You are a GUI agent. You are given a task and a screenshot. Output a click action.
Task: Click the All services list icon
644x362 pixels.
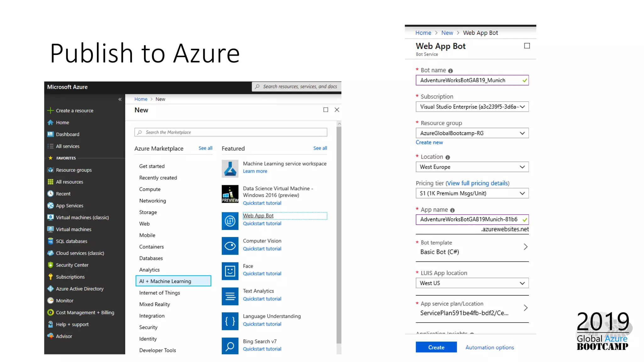click(50, 146)
